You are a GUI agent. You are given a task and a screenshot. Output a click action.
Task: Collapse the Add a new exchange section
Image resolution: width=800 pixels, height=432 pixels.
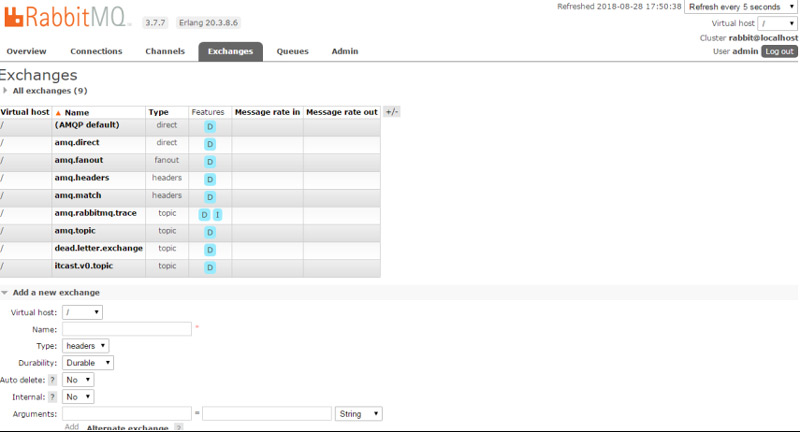coord(56,293)
